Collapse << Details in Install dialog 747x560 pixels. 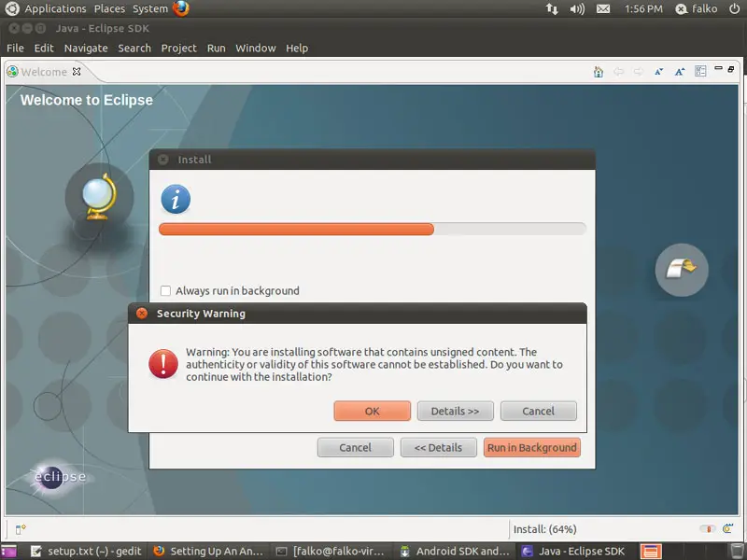click(x=438, y=448)
